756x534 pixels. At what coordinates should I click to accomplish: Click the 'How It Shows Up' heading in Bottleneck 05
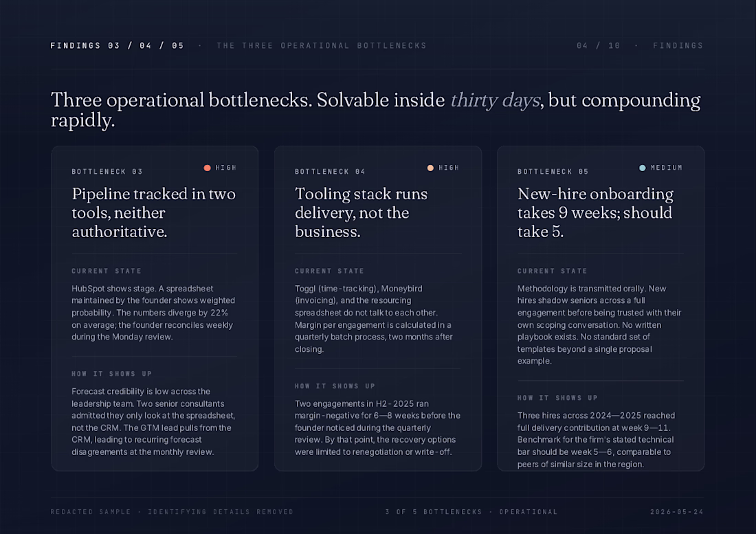558,398
